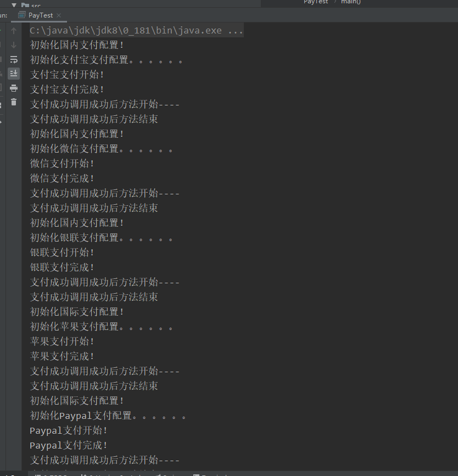Click the line 初始化Paypal支付配置

108,416
